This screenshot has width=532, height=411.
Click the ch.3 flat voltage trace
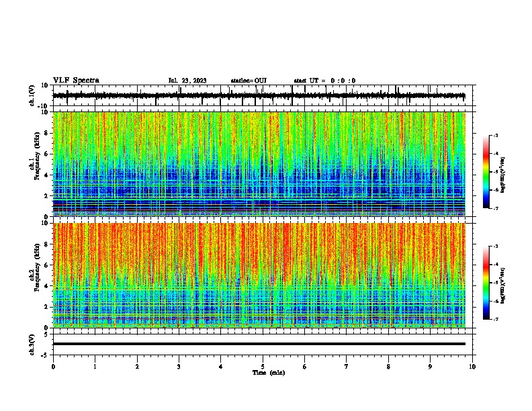tap(259, 344)
